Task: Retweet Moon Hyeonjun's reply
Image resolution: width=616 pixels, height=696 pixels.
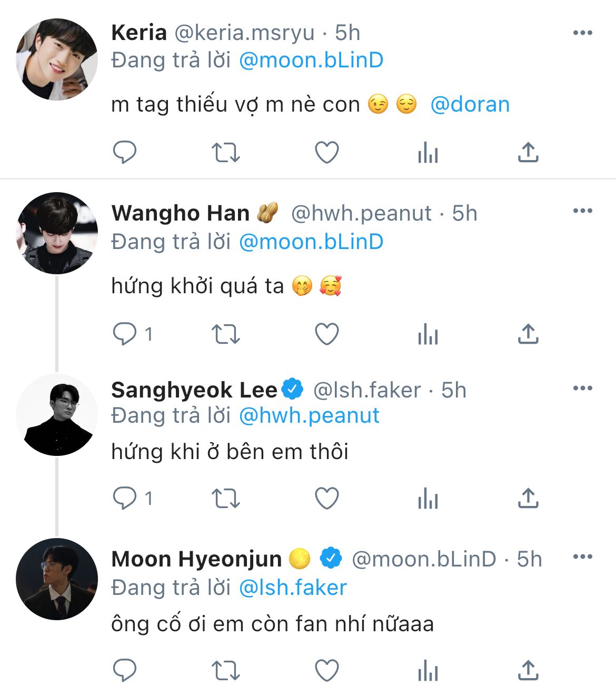Action: coord(225,671)
